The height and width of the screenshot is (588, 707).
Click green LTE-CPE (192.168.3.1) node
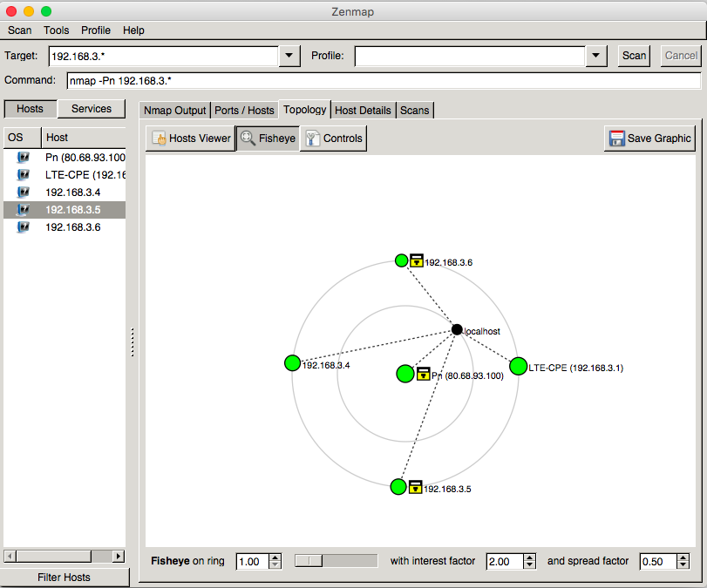(519, 367)
